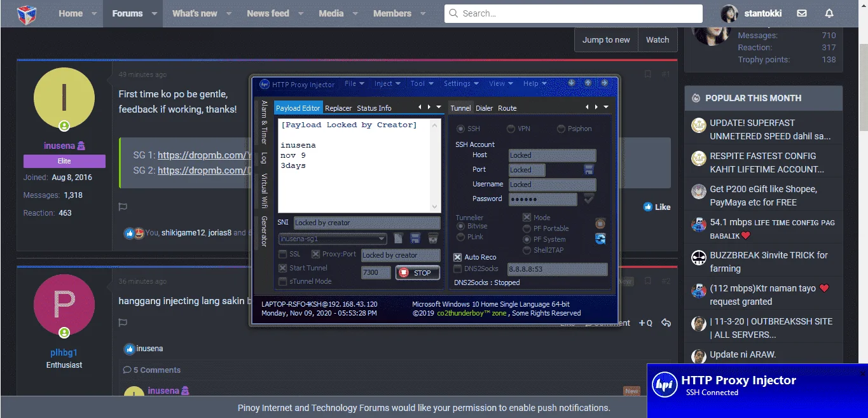The image size is (868, 418).
Task: Click the Jump to new button
Action: pos(606,39)
